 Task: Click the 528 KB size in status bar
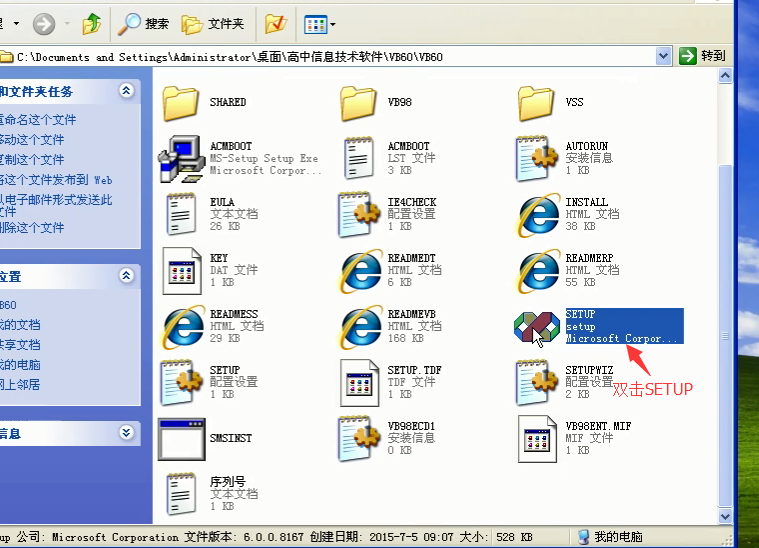[514, 537]
